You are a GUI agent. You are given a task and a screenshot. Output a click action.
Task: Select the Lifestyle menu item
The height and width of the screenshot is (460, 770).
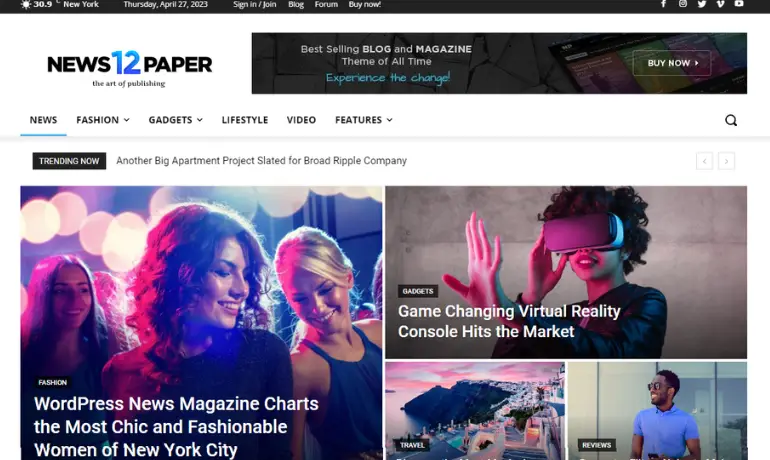point(245,120)
